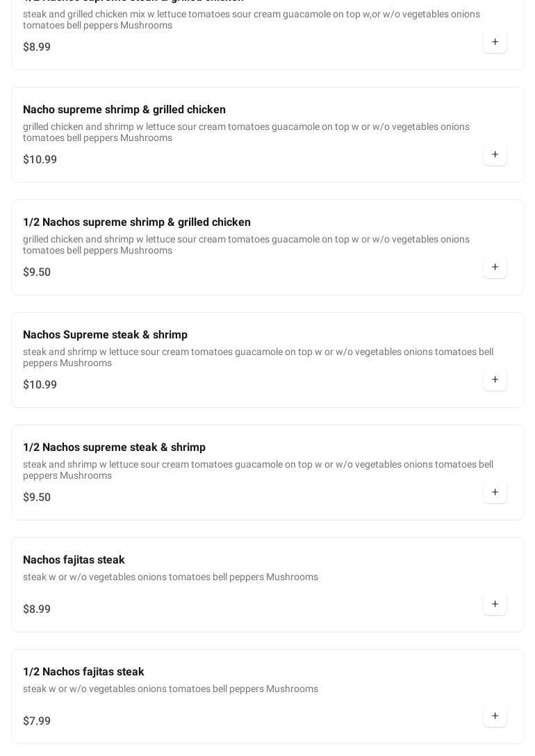Add the steak and grilled chicken mix nachos

click(495, 42)
